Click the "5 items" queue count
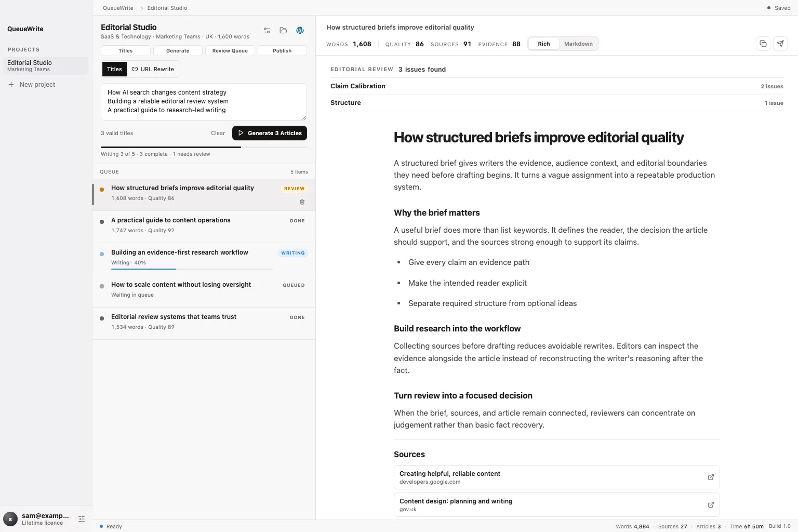This screenshot has height=532, width=798. coord(299,172)
